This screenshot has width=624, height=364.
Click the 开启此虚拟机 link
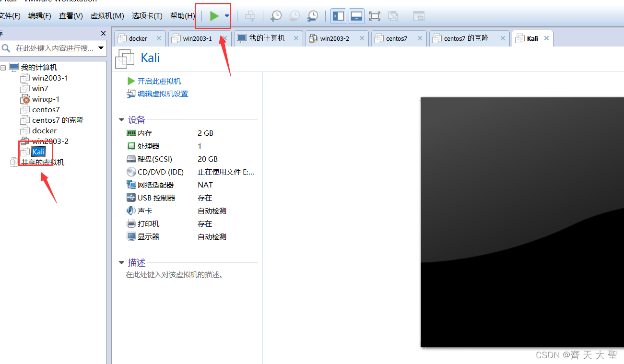[159, 82]
